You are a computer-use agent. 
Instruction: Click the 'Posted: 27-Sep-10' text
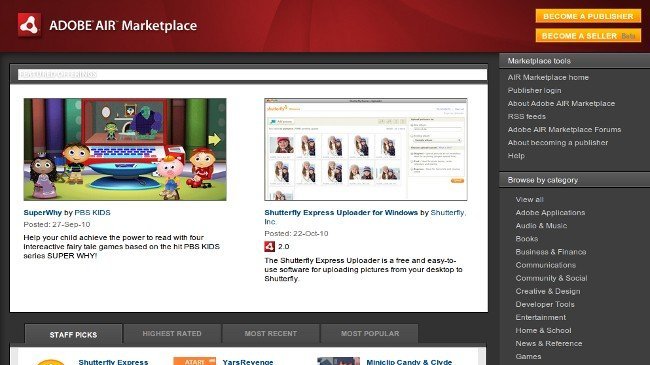57,224
